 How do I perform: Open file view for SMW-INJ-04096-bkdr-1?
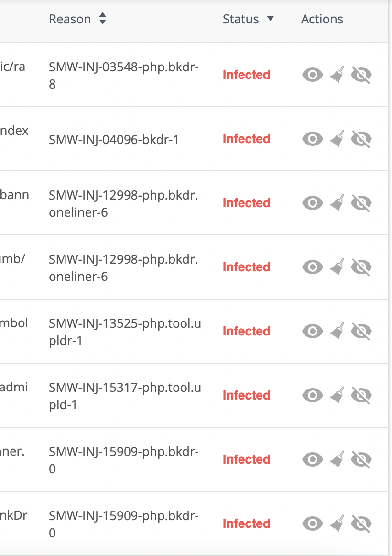click(313, 139)
